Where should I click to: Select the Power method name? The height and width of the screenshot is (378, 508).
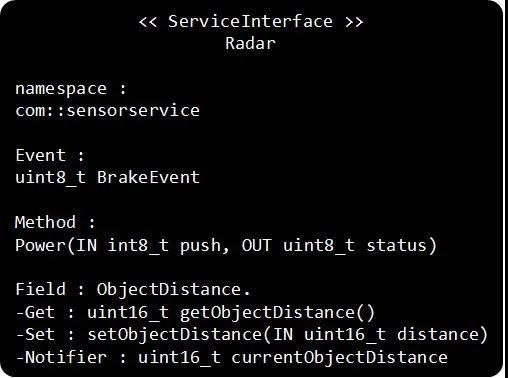pyautogui.click(x=41, y=246)
